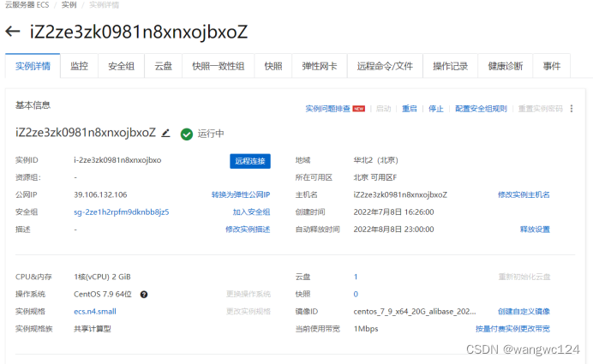Click 创建自定义镜像 link
593x364 pixels.
(x=524, y=312)
